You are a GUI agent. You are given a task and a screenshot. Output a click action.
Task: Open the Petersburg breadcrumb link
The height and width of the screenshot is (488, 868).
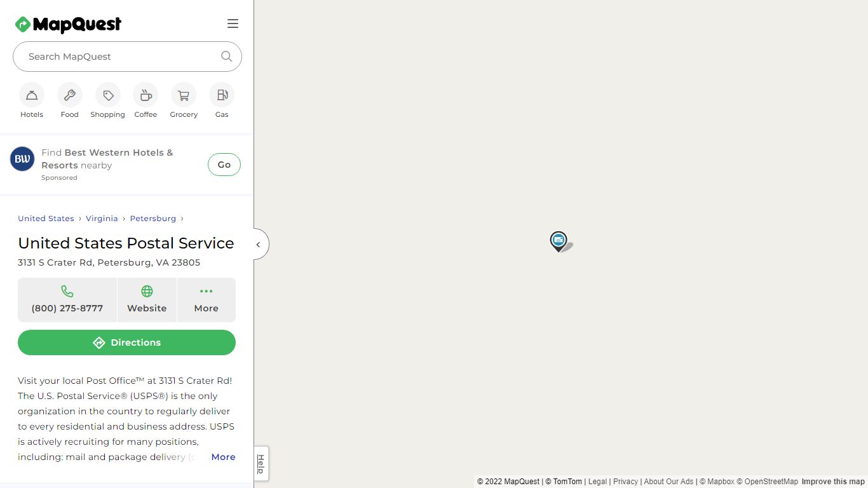pyautogui.click(x=153, y=219)
